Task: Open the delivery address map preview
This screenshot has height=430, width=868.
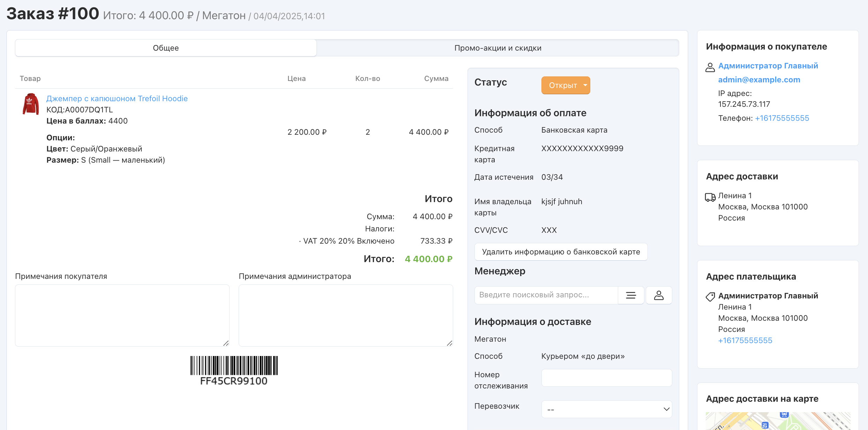Action: point(778,421)
